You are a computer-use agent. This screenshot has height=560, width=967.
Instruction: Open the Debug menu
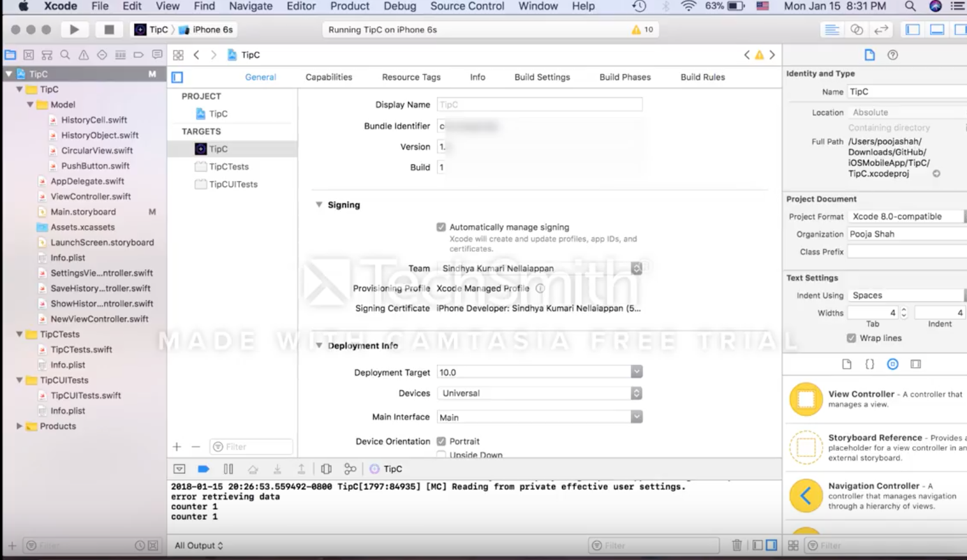[400, 6]
